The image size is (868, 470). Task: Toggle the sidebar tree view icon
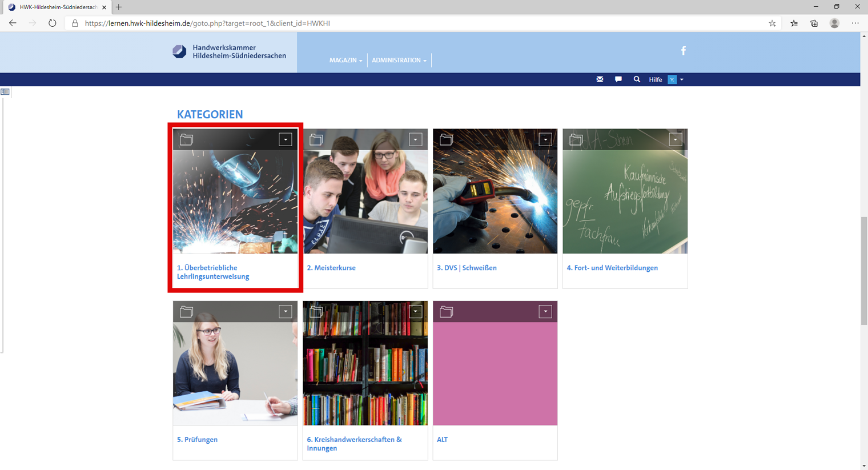point(5,92)
